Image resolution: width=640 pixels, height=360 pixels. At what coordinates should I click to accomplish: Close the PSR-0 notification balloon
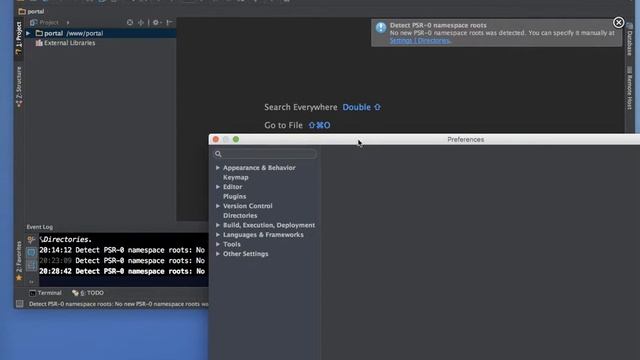pos(618,22)
